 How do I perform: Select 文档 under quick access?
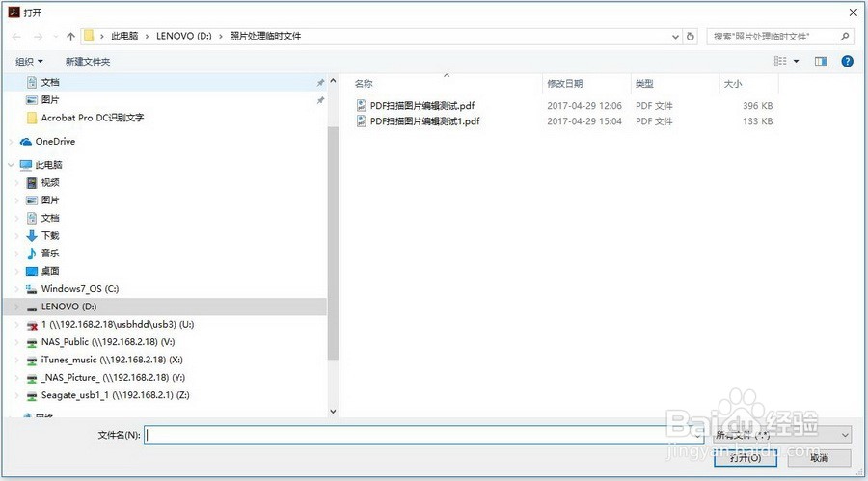click(50, 83)
